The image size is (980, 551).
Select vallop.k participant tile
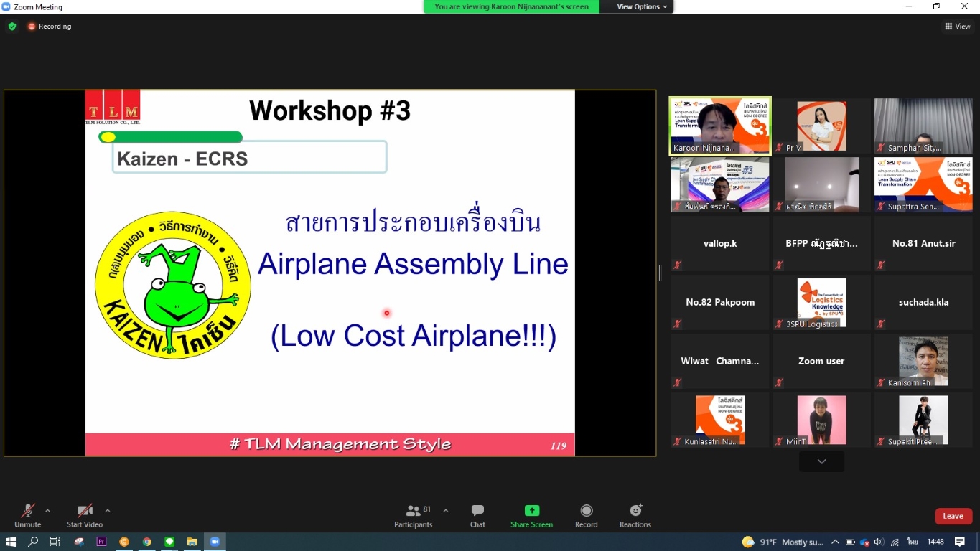click(x=720, y=244)
